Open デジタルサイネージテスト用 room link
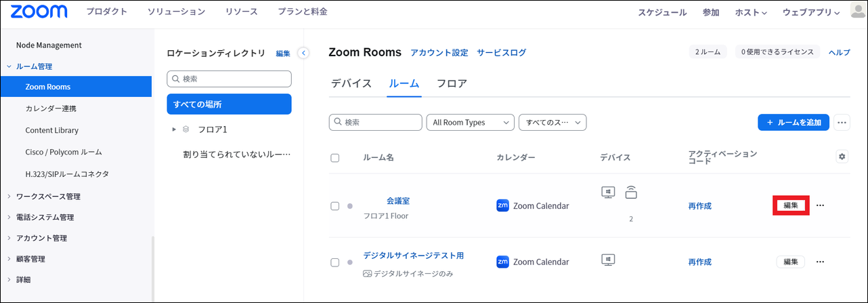The image size is (868, 303). point(414,256)
